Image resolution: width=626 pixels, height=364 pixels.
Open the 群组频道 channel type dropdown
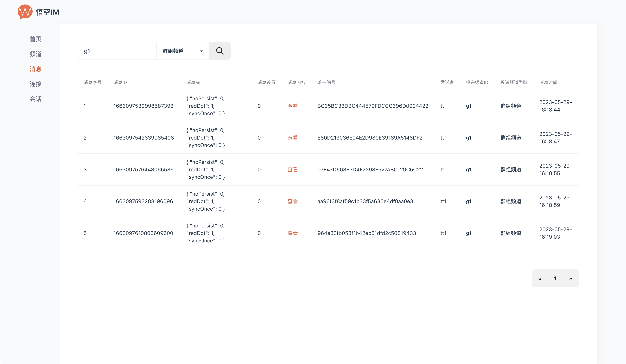[x=182, y=51]
